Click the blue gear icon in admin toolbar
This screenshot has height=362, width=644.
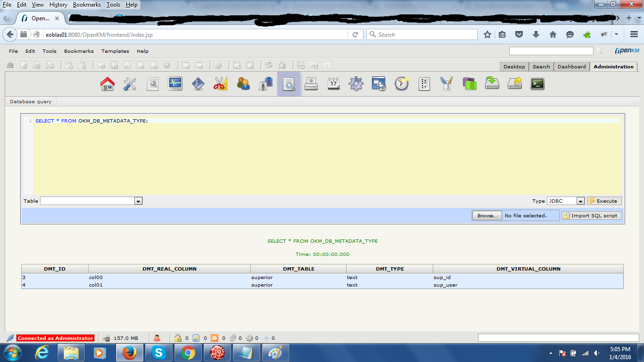point(356,84)
